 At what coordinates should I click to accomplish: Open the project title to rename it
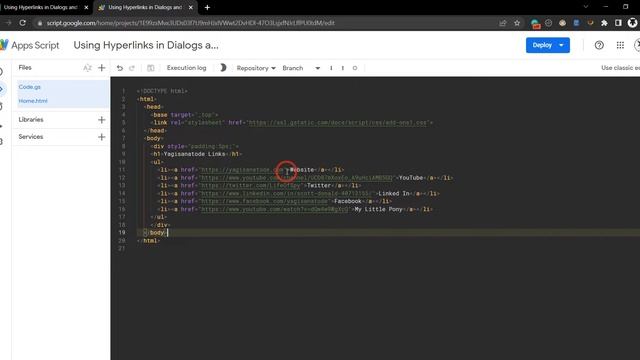(146, 45)
